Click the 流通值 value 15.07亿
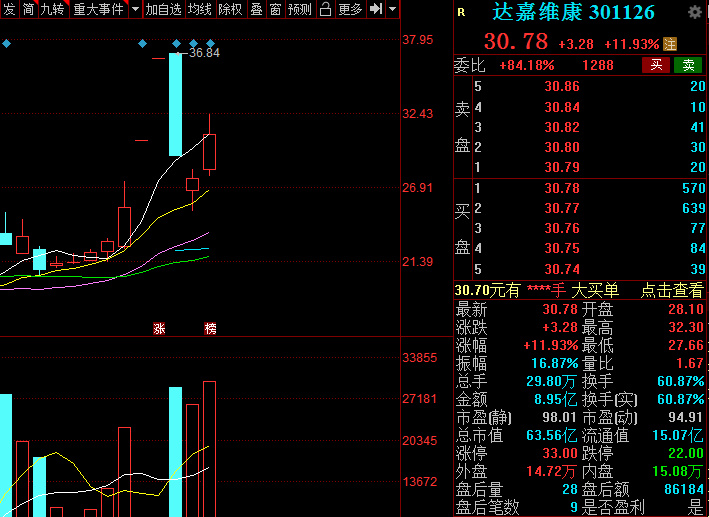This screenshot has height=517, width=709. pos(678,436)
